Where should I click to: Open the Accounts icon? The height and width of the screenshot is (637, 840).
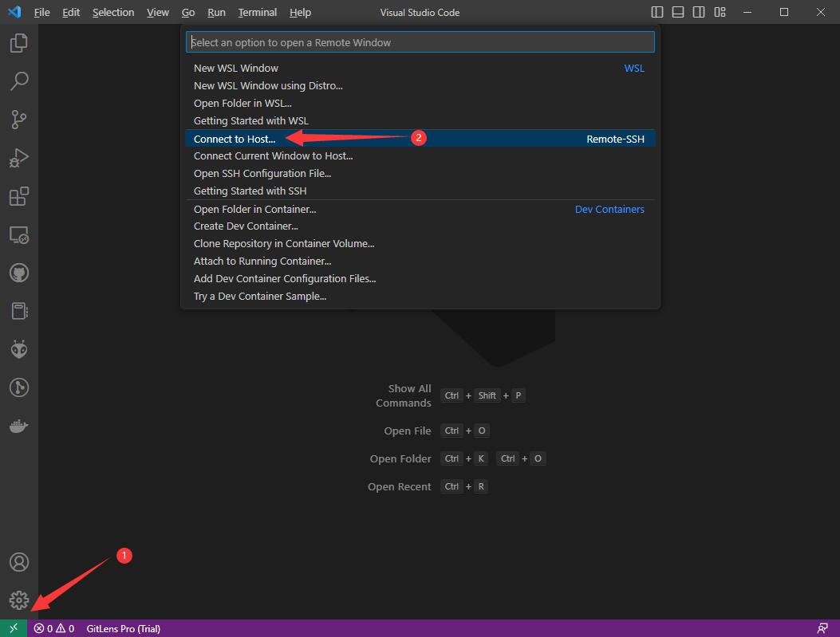click(19, 562)
